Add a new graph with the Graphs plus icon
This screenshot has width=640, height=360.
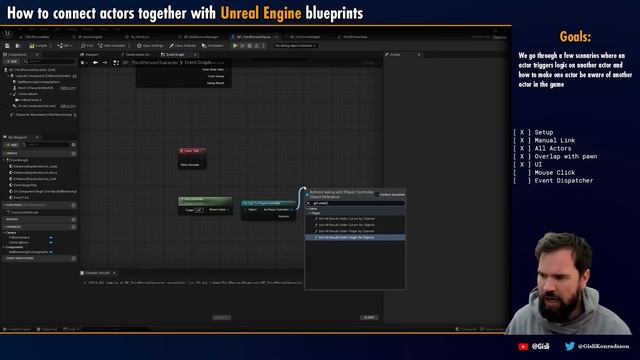click(x=73, y=153)
